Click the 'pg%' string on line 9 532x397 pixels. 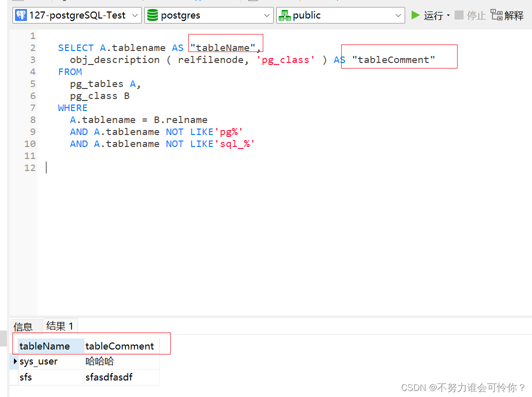coord(228,132)
